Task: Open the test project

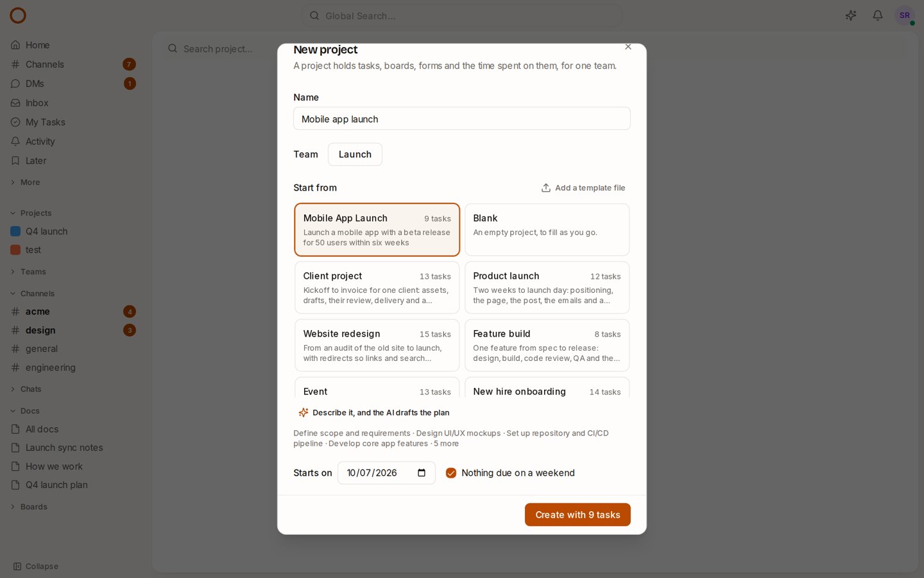Action: (x=74, y=250)
